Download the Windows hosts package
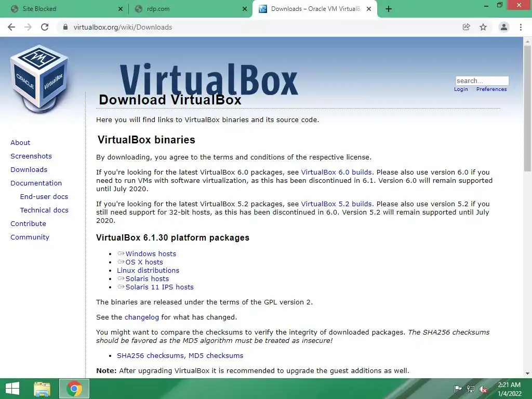The width and height of the screenshot is (532, 399). [151, 254]
